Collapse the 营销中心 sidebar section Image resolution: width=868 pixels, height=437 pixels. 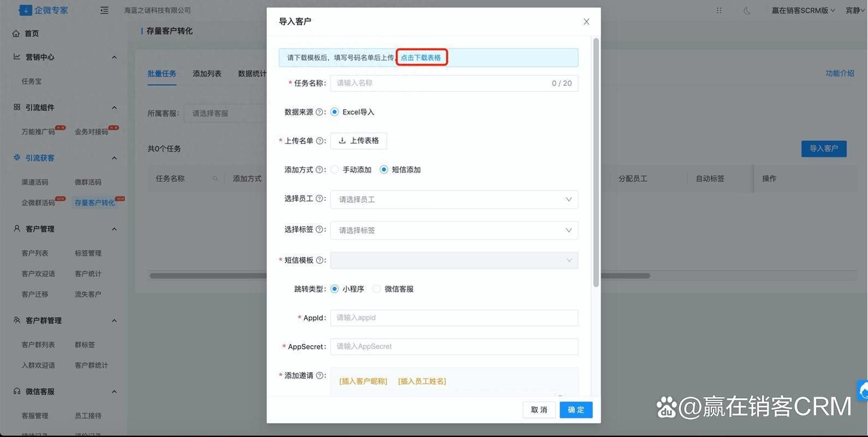pyautogui.click(x=114, y=57)
